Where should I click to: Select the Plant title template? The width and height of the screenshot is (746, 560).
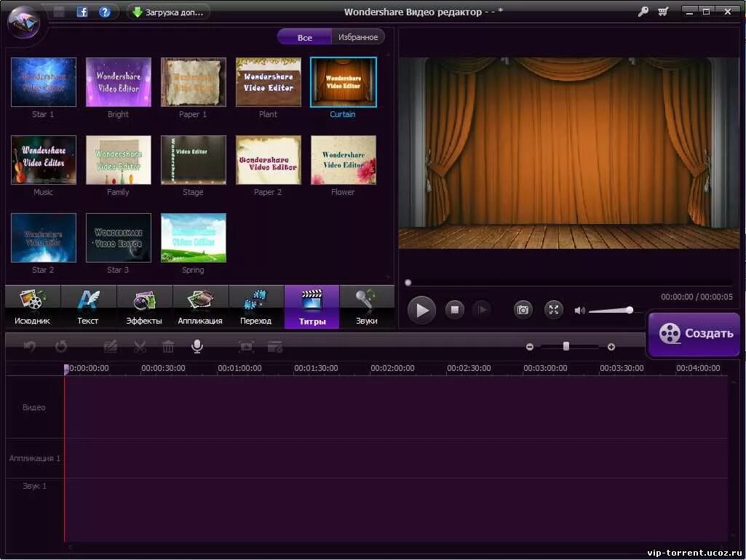(269, 82)
